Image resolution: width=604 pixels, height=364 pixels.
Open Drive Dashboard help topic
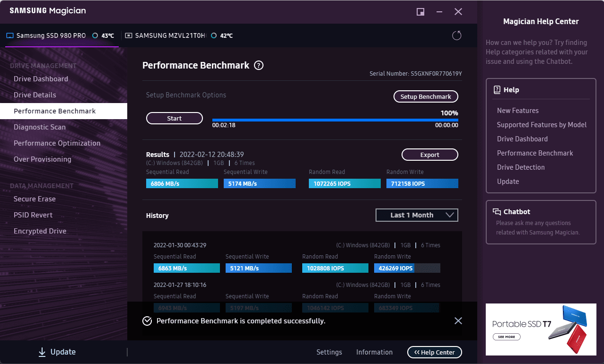tap(522, 139)
